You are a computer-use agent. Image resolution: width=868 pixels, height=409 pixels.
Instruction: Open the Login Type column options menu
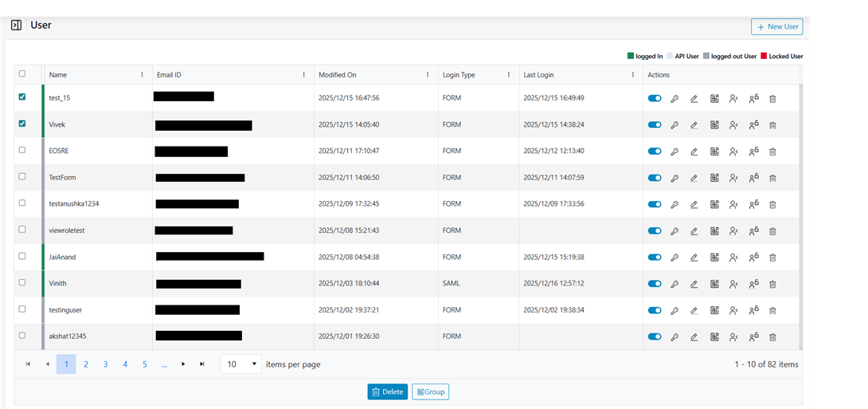(509, 75)
